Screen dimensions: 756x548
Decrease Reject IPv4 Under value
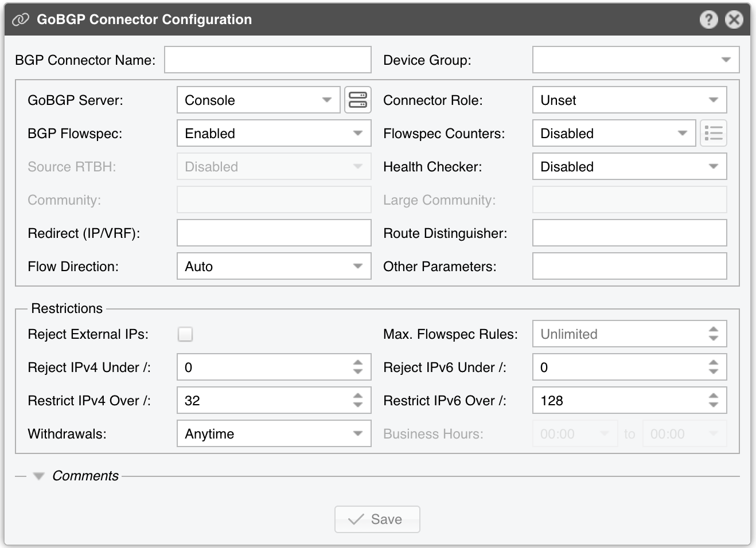point(358,371)
